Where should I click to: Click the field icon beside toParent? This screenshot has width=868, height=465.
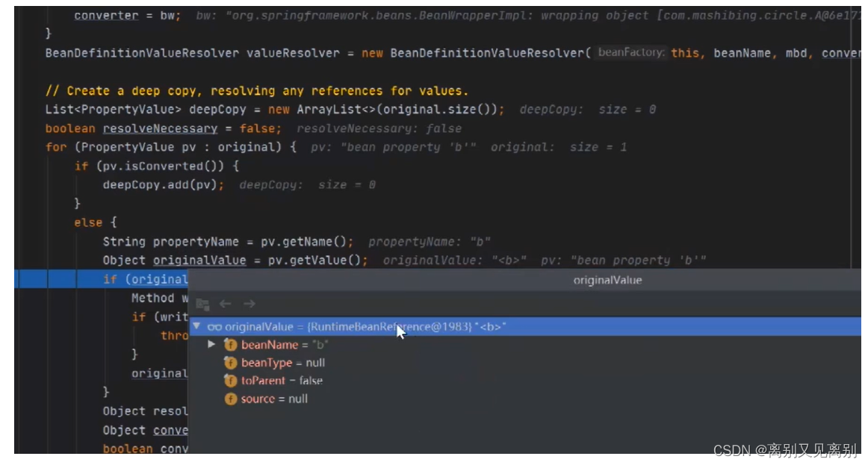[230, 381]
